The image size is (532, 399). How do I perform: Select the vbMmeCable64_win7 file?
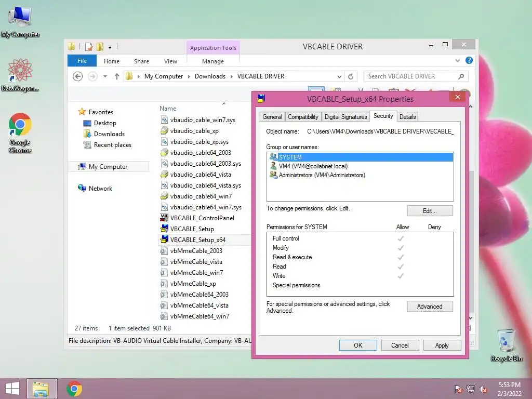[194, 316]
